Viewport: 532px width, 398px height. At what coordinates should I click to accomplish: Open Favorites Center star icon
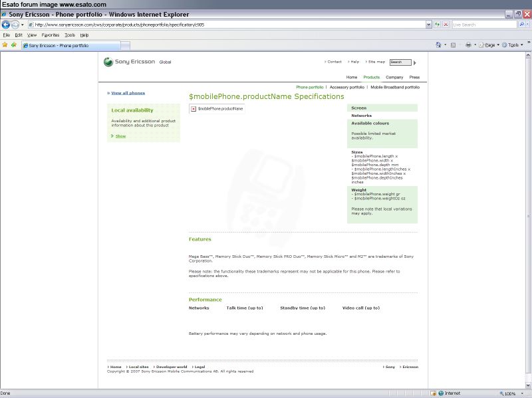click(5, 45)
